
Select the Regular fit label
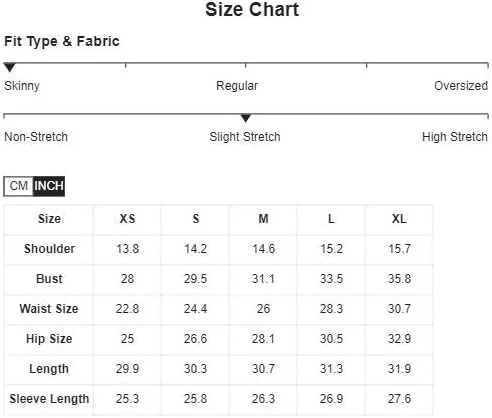[x=237, y=86]
